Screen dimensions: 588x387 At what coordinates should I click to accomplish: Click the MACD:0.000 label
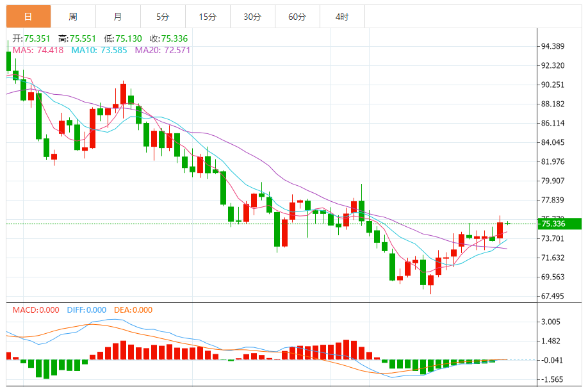[36, 310]
